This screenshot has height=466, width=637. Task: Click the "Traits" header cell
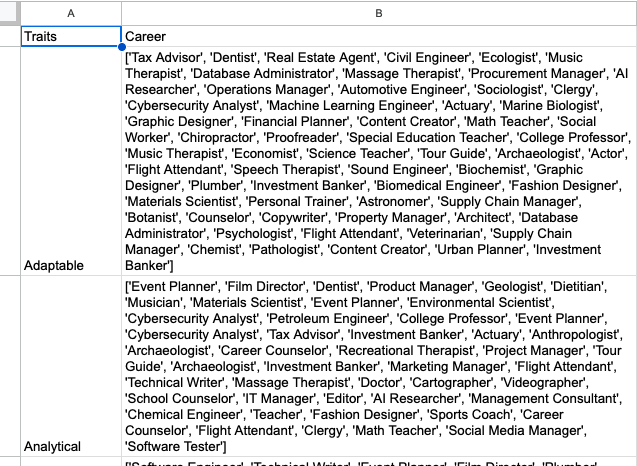[x=70, y=36]
